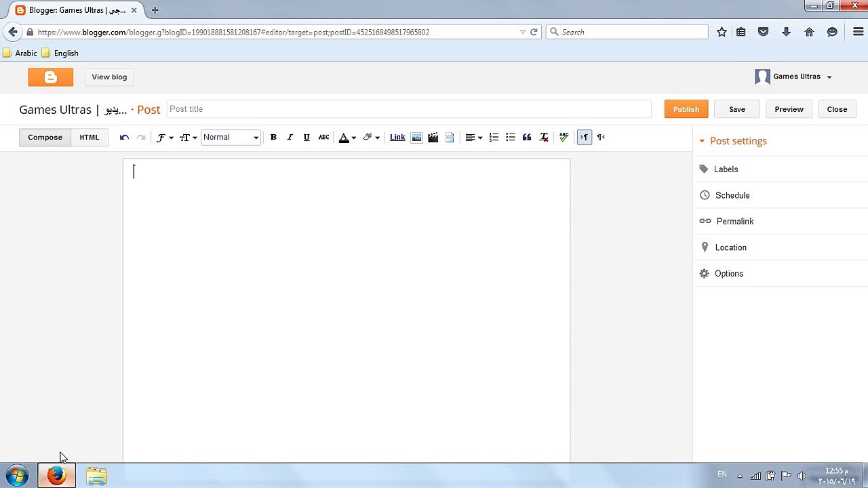Click the browser Search box
The image size is (868, 488).
click(627, 32)
